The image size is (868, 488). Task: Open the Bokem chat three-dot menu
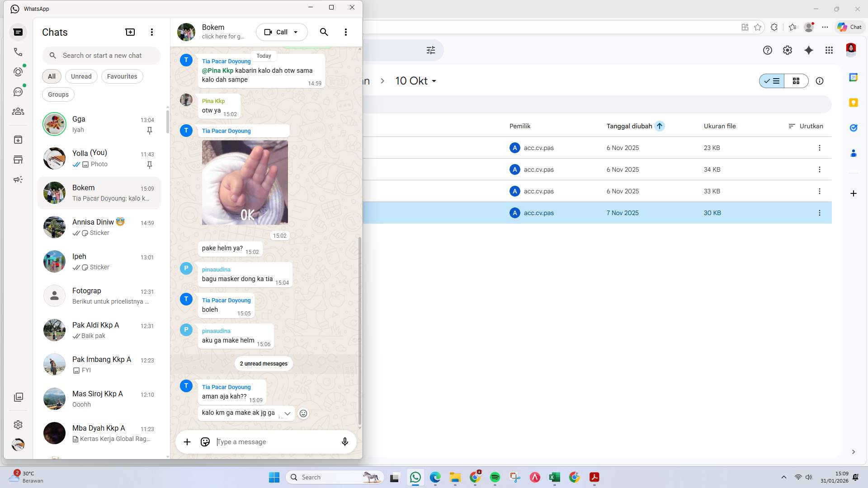click(x=346, y=32)
